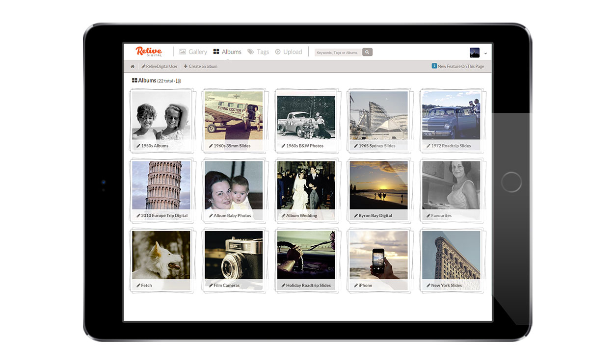Switch to the Tags tab
Viewport: 589px width, 364px height.
tap(263, 52)
